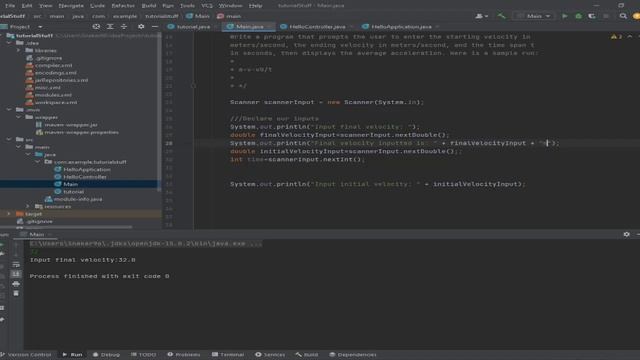Click the yellow warnings indicator in editor
The image size is (640, 360).
[616, 37]
